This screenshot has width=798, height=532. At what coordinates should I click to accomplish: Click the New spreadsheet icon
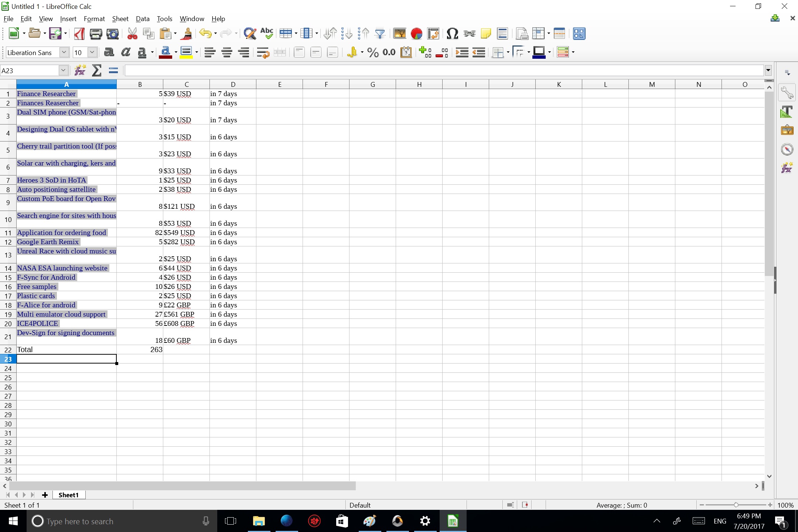(14, 34)
